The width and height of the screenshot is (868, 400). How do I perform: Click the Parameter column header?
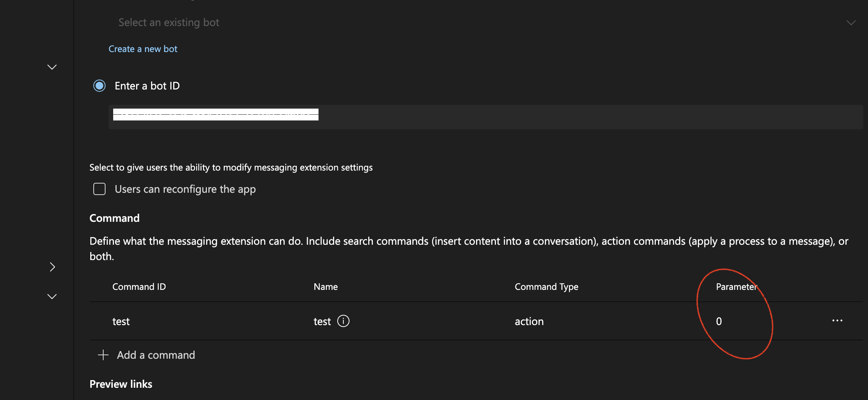pos(736,287)
